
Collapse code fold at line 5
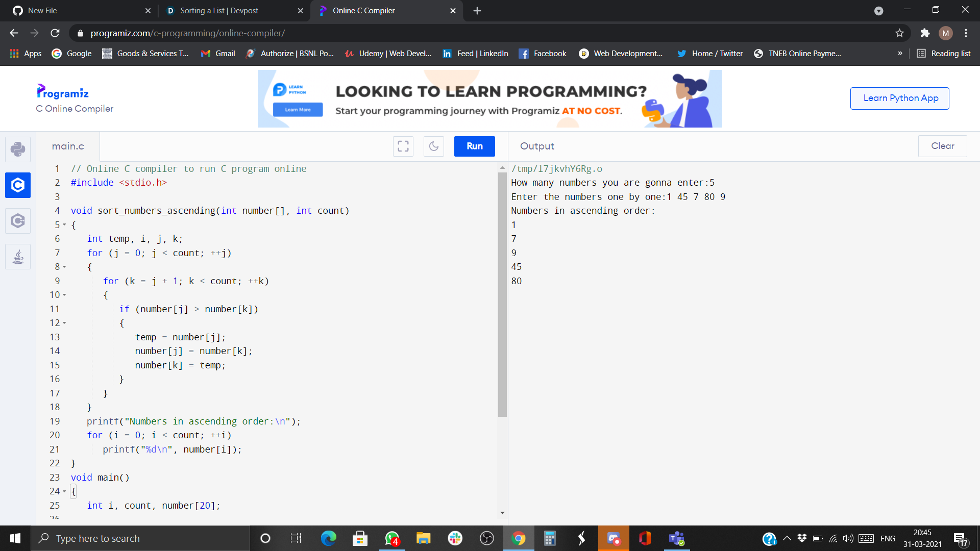[x=64, y=225]
